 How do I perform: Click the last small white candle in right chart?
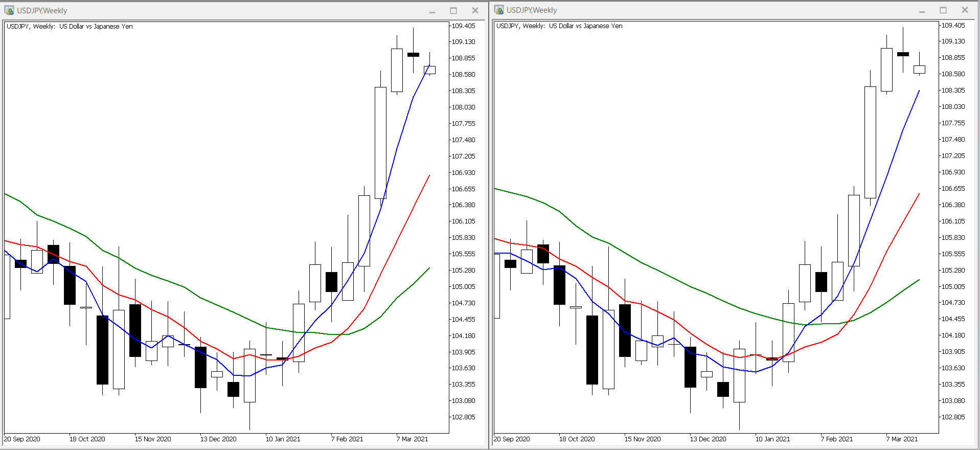pyautogui.click(x=919, y=70)
